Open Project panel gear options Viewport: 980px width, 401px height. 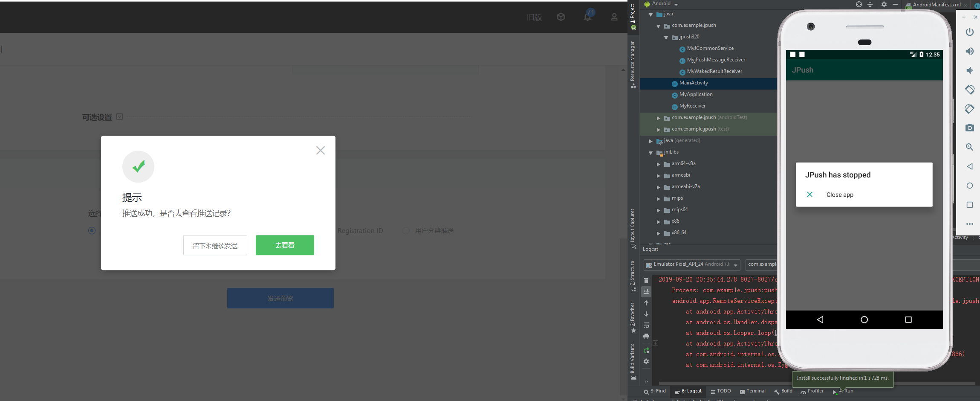(x=884, y=4)
